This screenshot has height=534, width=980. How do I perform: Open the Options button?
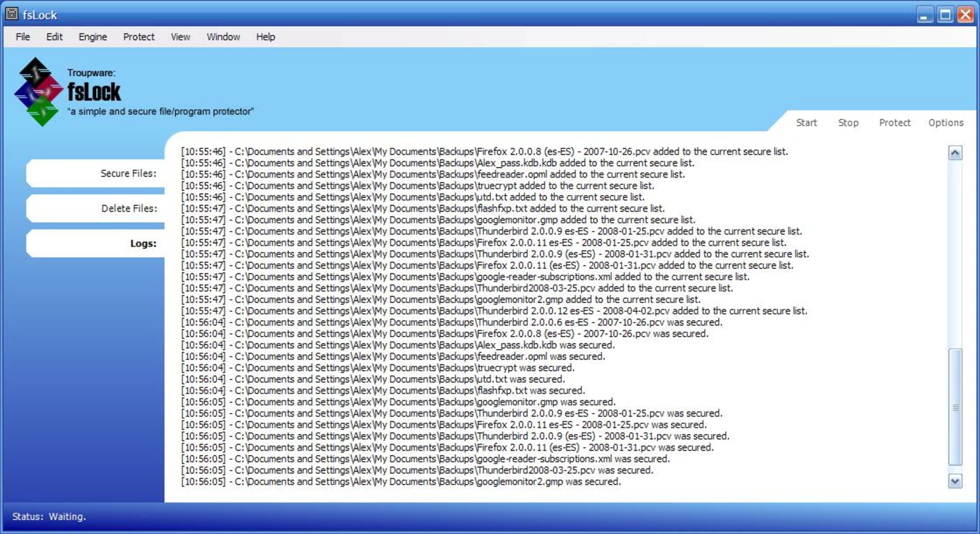(946, 122)
